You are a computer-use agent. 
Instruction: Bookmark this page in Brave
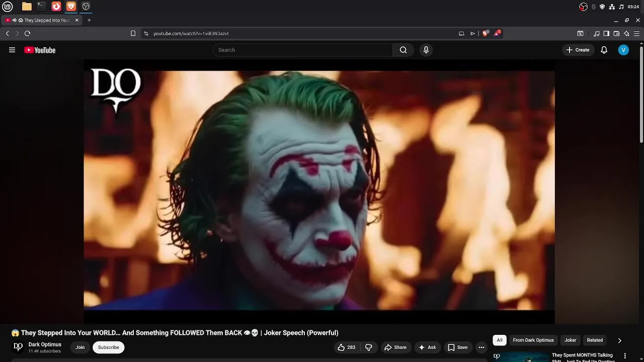[x=133, y=33]
